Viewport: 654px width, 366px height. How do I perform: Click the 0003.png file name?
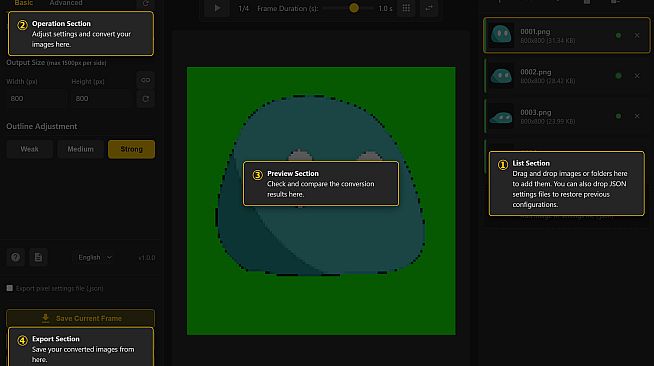pyautogui.click(x=536, y=113)
